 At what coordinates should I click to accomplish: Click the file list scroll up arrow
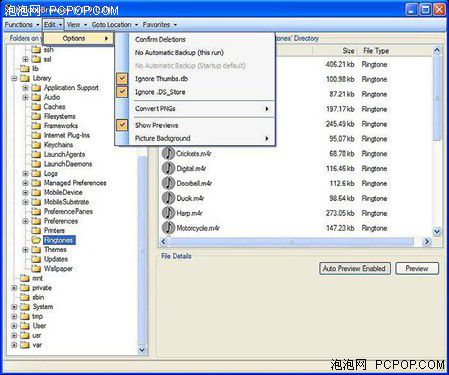[437, 50]
